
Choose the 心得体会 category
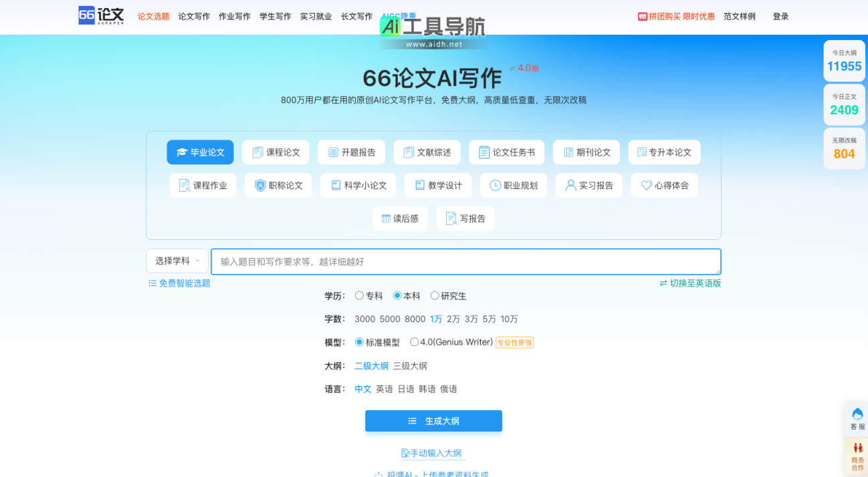(x=664, y=185)
